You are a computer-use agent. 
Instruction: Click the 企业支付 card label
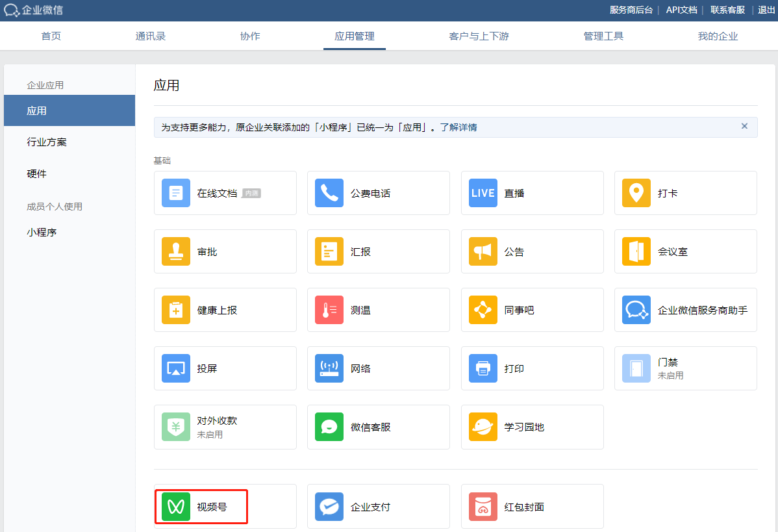click(371, 507)
